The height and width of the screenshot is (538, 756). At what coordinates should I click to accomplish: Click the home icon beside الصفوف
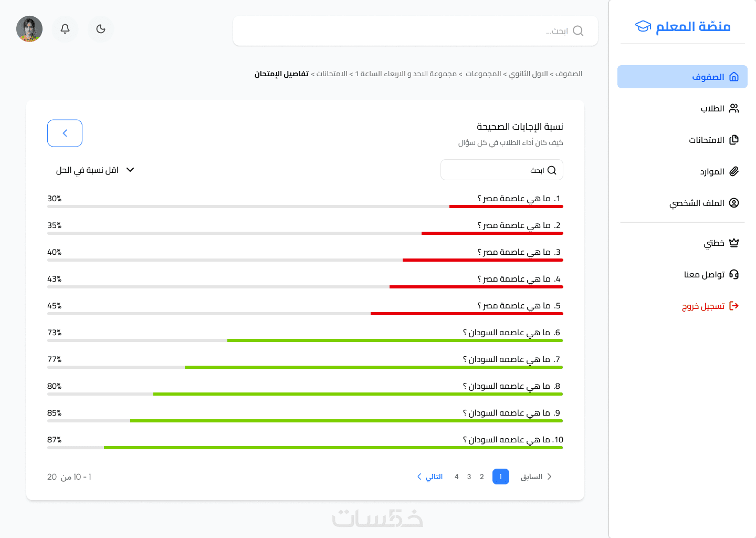pyautogui.click(x=734, y=77)
